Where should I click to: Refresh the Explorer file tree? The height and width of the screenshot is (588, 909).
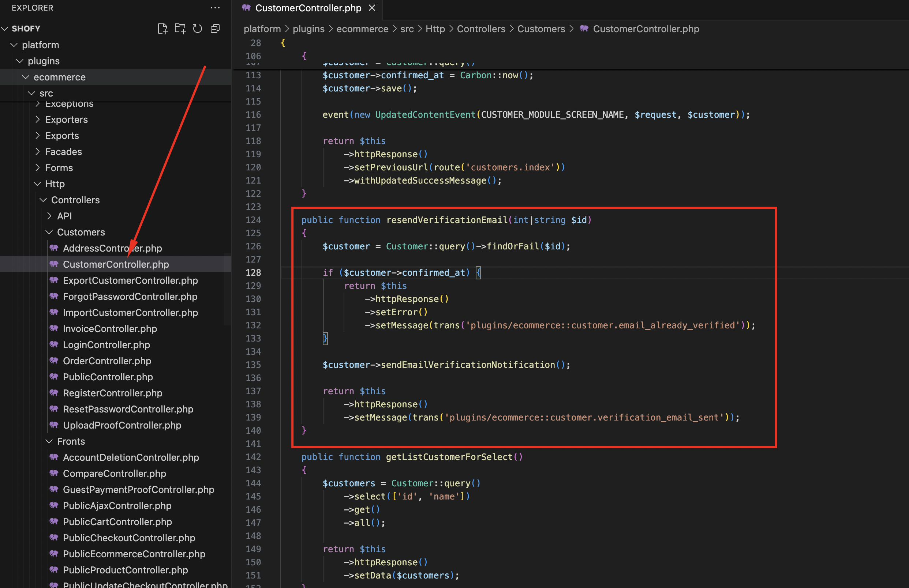pos(198,29)
